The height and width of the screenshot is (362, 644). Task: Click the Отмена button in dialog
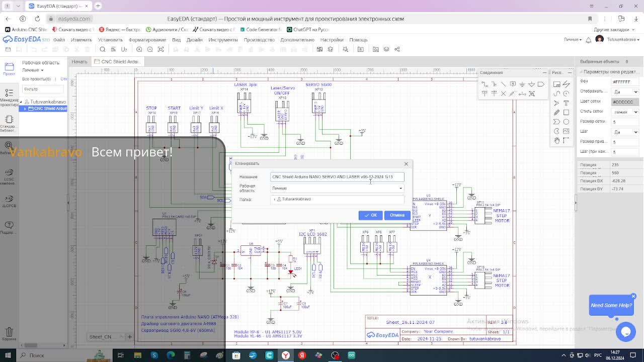pos(397,215)
